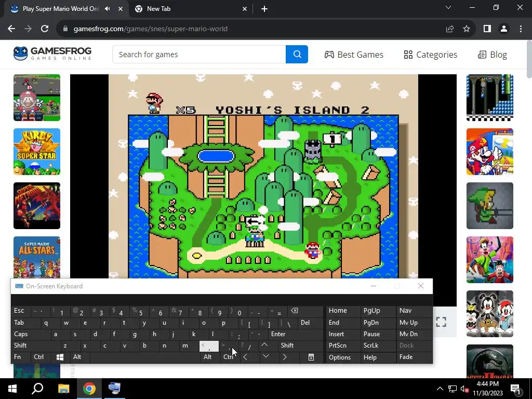Click the Tab key on On-Screen Keyboard

[x=26, y=323]
